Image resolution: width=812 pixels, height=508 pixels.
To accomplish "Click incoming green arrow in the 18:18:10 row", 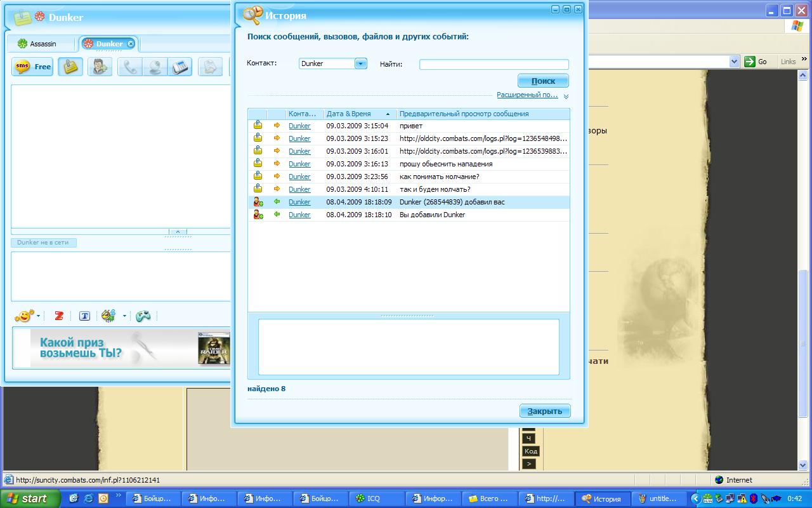I will coord(277,215).
